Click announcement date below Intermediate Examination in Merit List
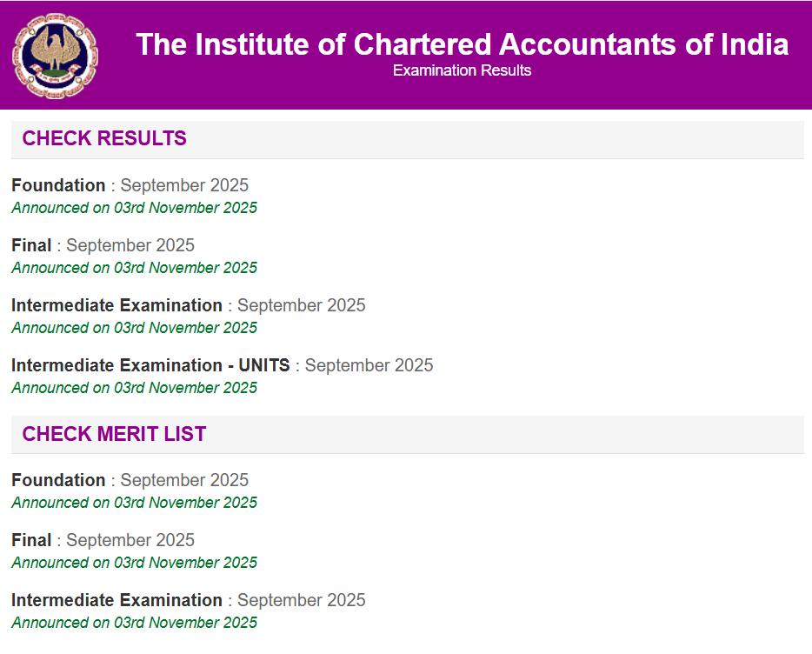The height and width of the screenshot is (654, 812). (x=134, y=623)
